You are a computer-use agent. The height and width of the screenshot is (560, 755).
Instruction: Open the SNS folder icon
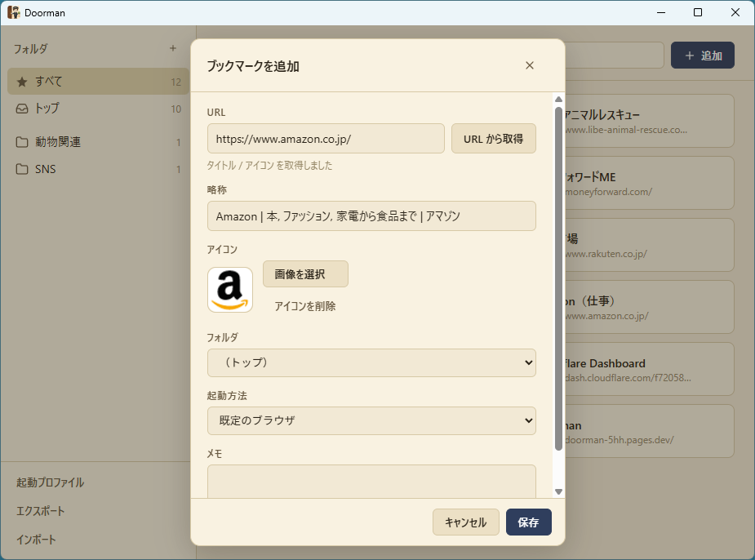24,169
